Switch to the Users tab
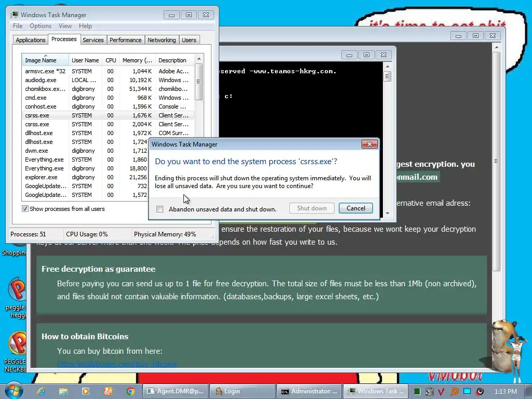 (x=189, y=40)
